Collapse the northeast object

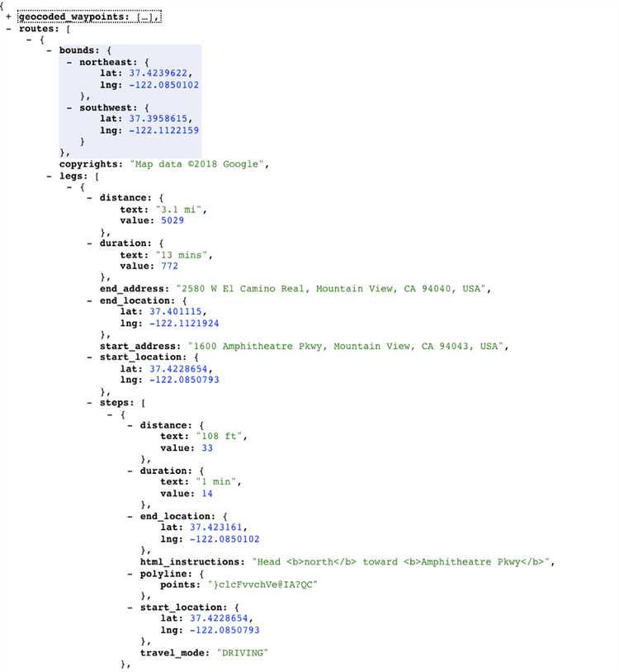point(69,62)
